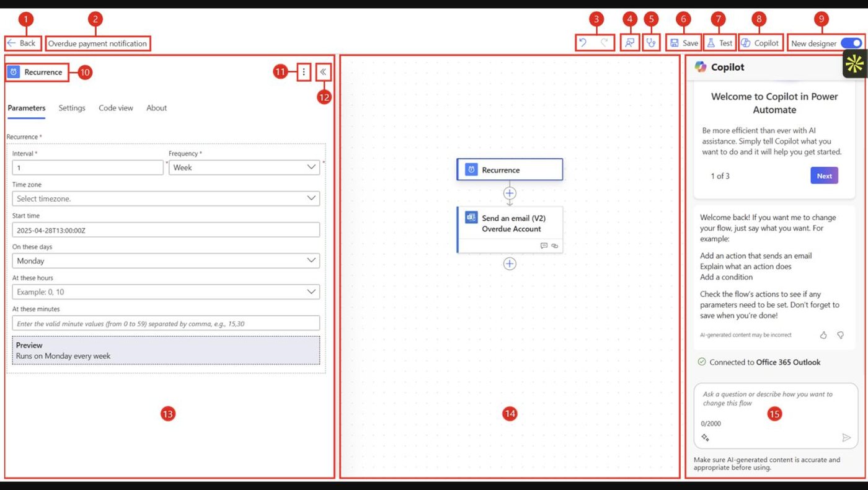Click the Interval input field
This screenshot has width=868, height=490.
tap(88, 167)
